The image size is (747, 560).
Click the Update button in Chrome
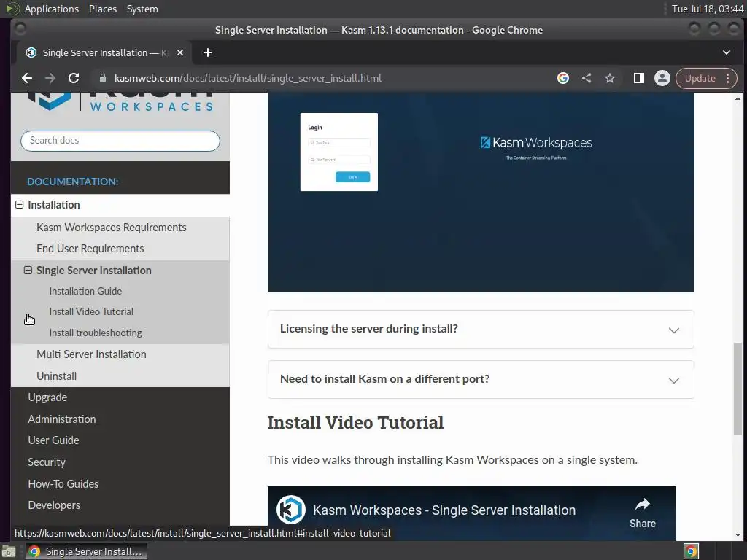700,78
